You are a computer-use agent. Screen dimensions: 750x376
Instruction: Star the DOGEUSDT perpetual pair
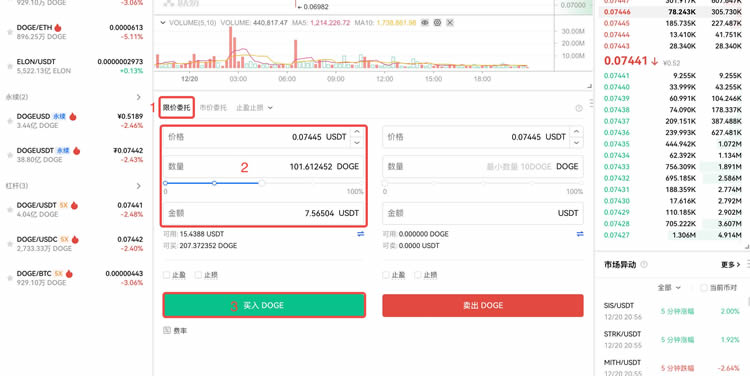(10, 155)
